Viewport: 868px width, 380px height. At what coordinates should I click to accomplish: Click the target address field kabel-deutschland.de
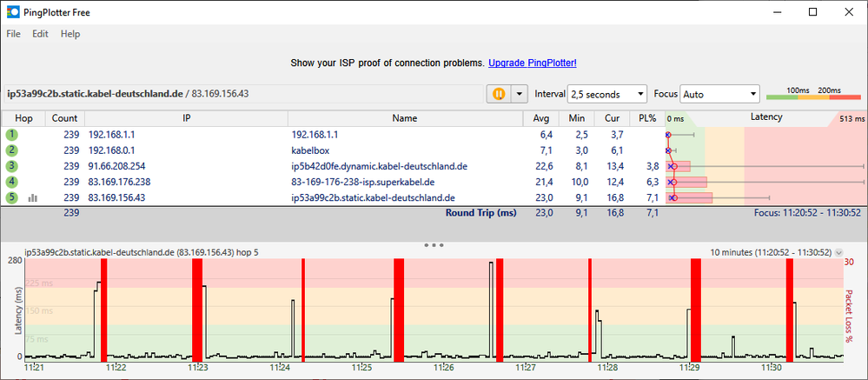point(243,94)
